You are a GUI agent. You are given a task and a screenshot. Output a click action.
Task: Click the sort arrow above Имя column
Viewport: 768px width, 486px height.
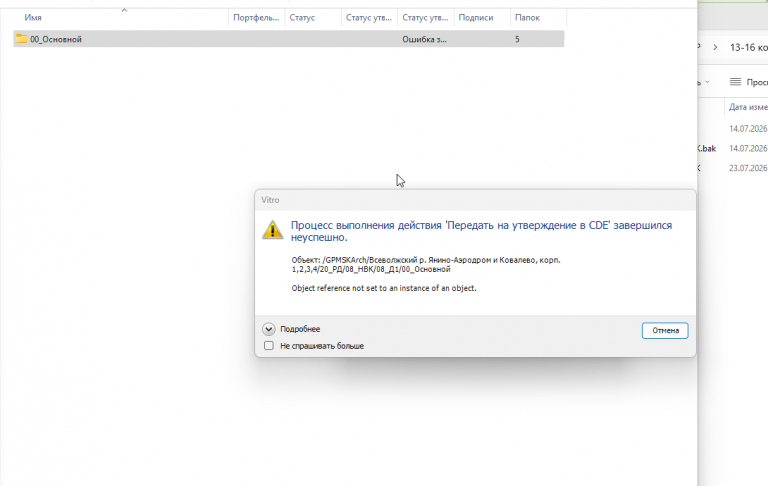pos(124,10)
